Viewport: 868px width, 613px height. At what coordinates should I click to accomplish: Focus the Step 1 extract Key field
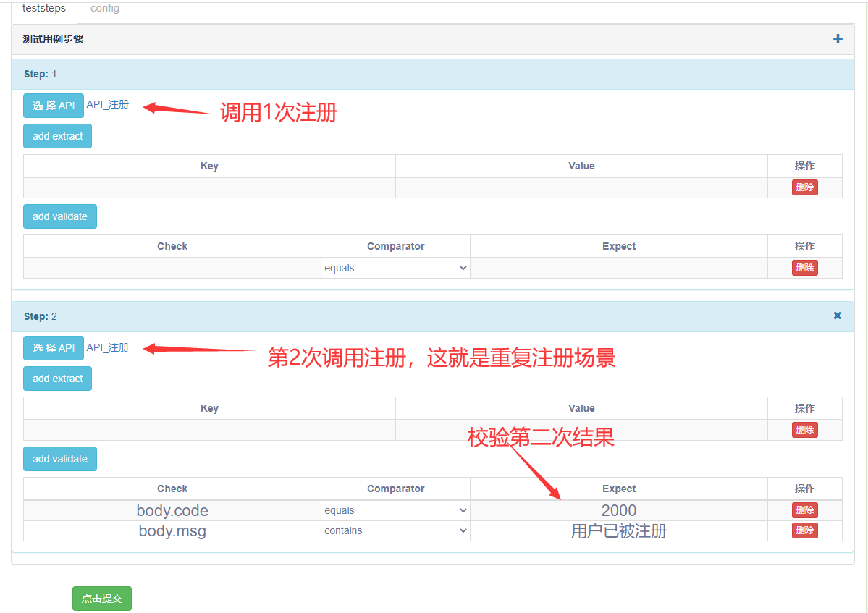pyautogui.click(x=209, y=187)
